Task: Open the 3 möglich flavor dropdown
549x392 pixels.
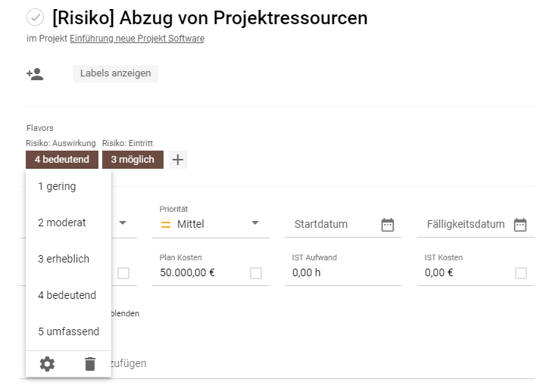Action: [133, 160]
